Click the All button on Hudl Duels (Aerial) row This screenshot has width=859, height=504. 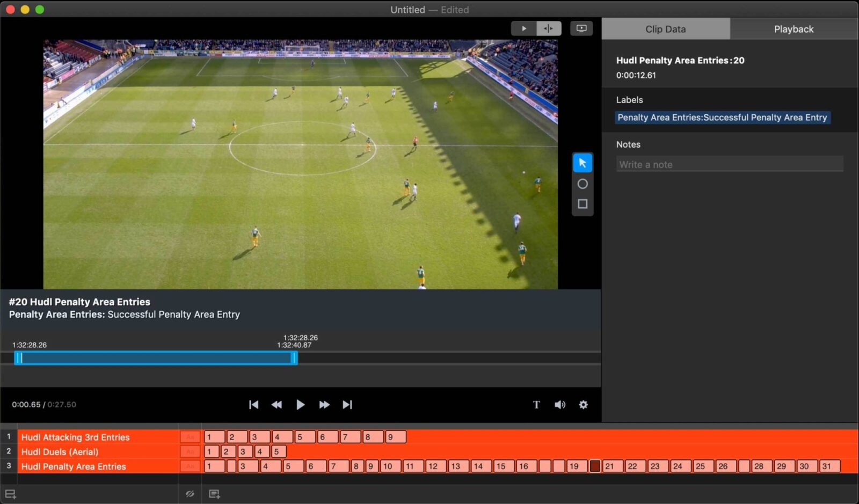190,451
